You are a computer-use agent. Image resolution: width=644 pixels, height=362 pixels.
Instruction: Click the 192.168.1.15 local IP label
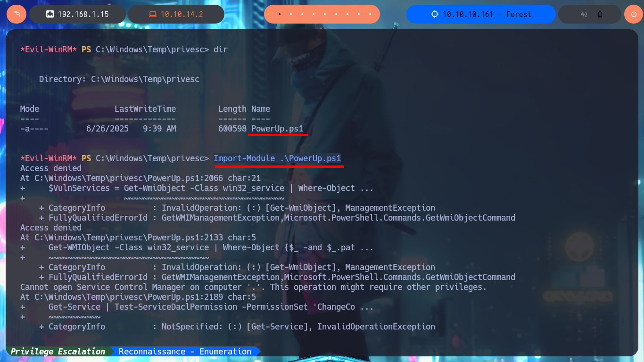83,14
